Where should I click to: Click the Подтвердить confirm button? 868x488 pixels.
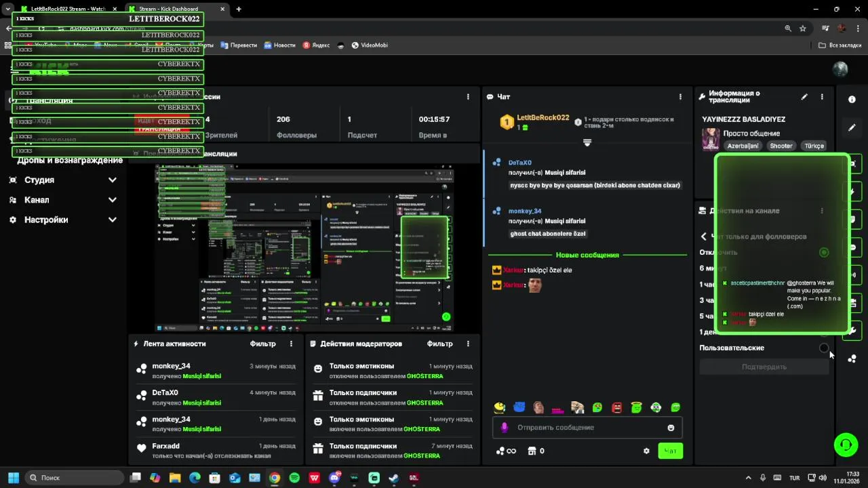point(764,367)
